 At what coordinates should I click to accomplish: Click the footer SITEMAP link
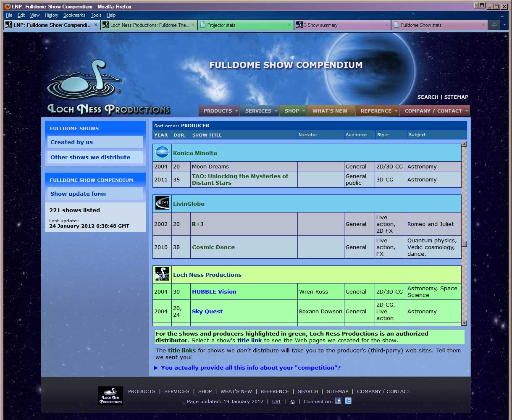pos(338,391)
